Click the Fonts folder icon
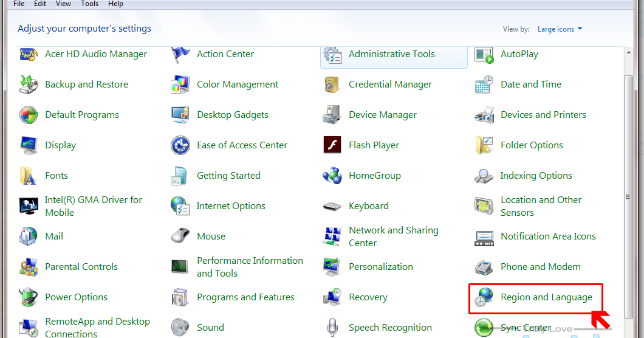The height and width of the screenshot is (338, 644). [x=28, y=176]
